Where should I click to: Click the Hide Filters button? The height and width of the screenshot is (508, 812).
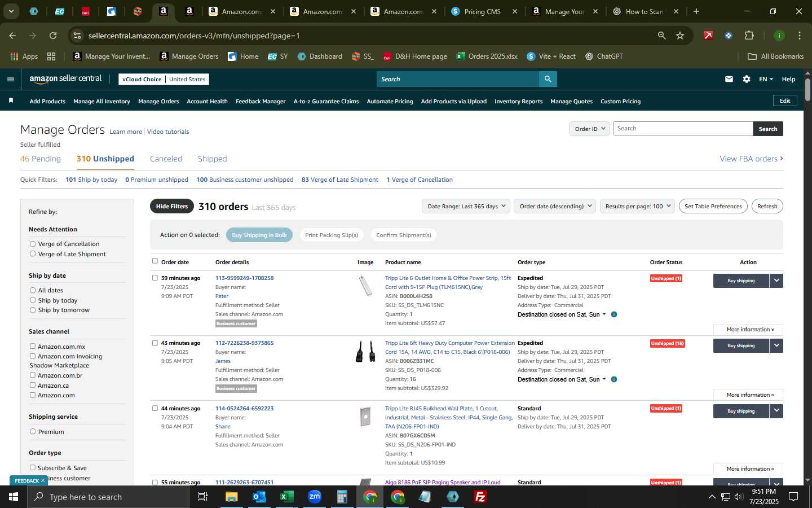pos(172,206)
